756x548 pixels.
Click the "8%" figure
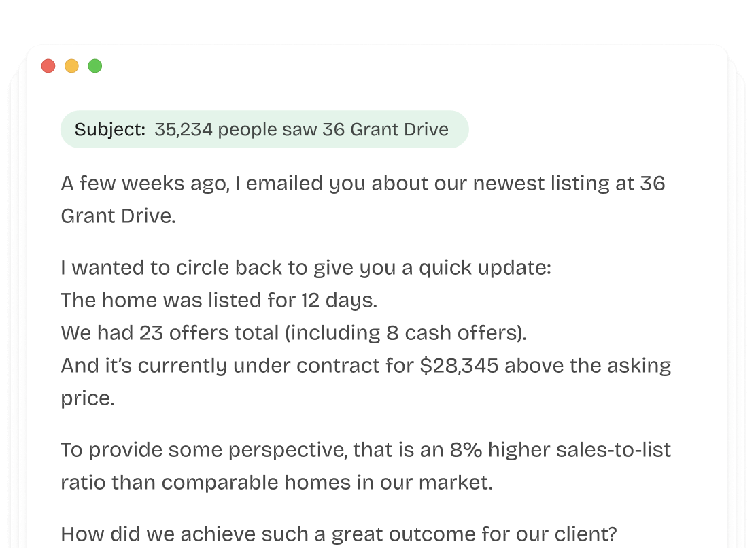click(465, 450)
